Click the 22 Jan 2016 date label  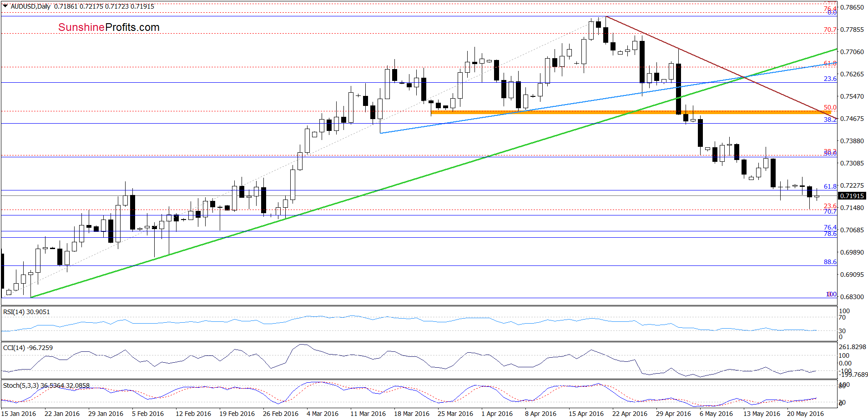coord(62,414)
